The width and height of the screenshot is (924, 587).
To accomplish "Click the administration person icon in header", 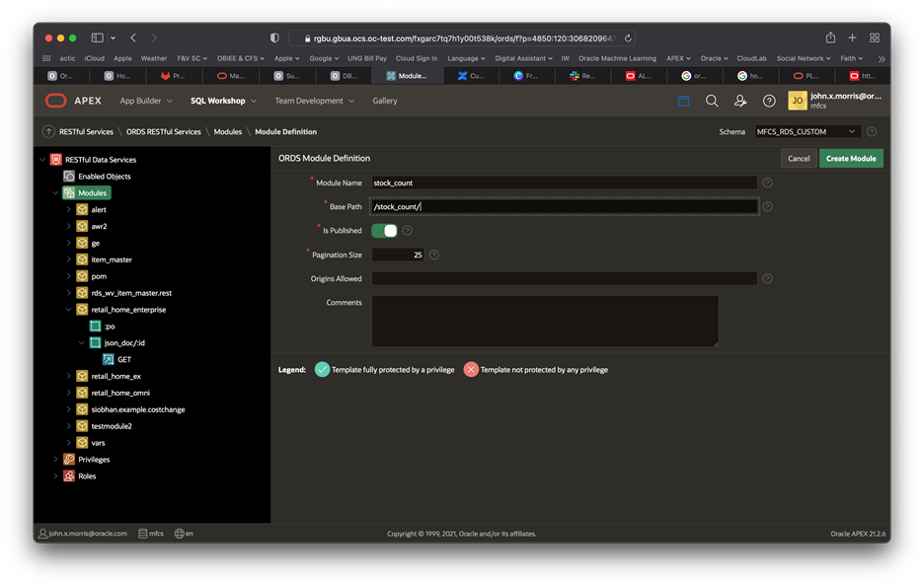I will (740, 100).
